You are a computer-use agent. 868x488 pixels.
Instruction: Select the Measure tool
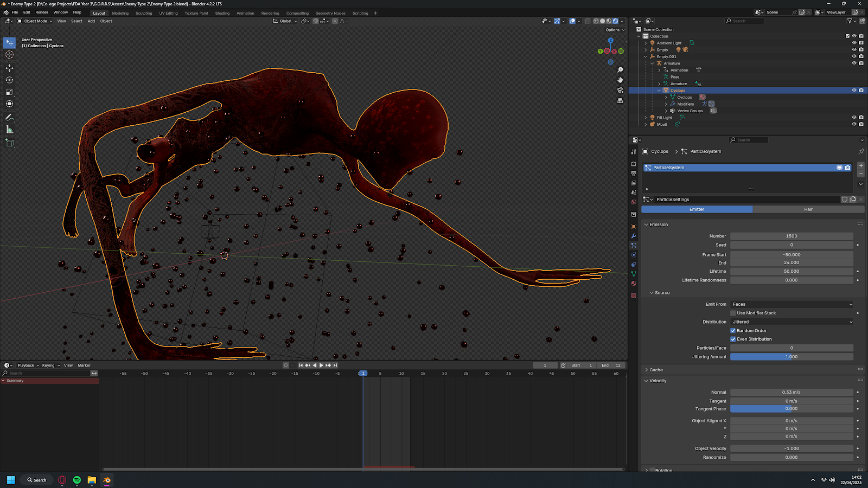[x=9, y=130]
